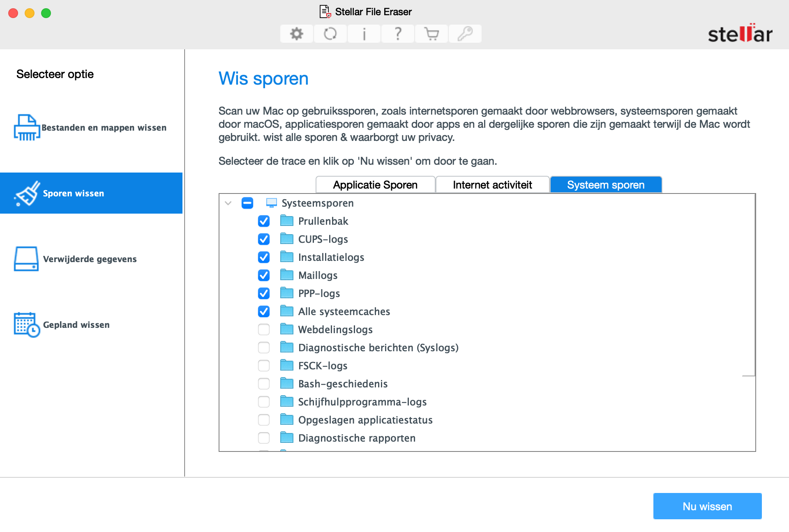The height and width of the screenshot is (532, 789).
Task: Check the FSCK-logs checkbox
Action: [264, 366]
